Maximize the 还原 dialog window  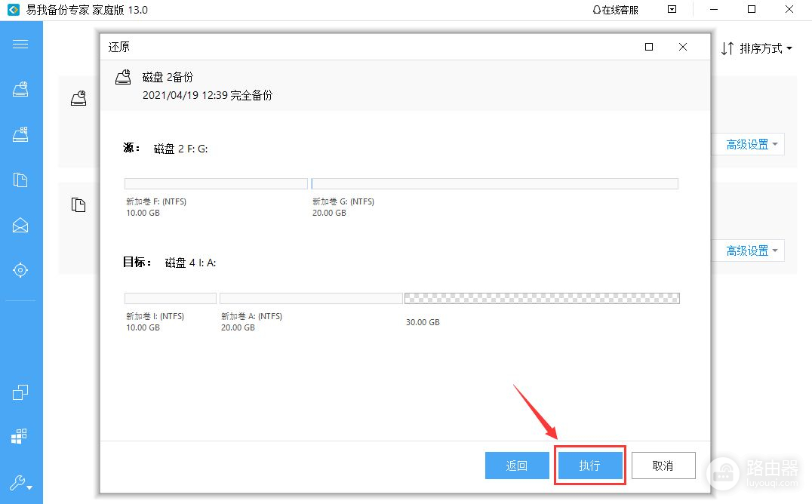pos(649,47)
